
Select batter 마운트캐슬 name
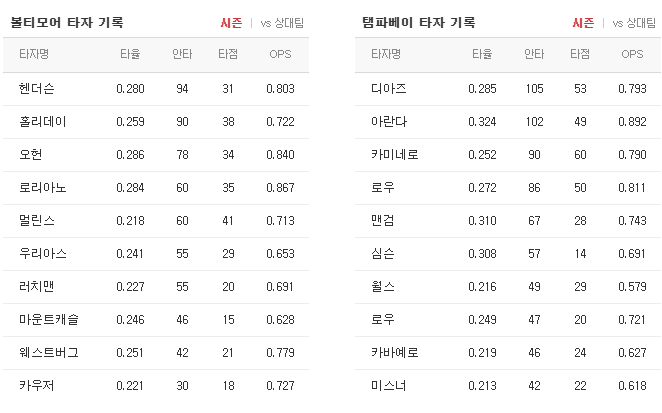pyautogui.click(x=49, y=320)
